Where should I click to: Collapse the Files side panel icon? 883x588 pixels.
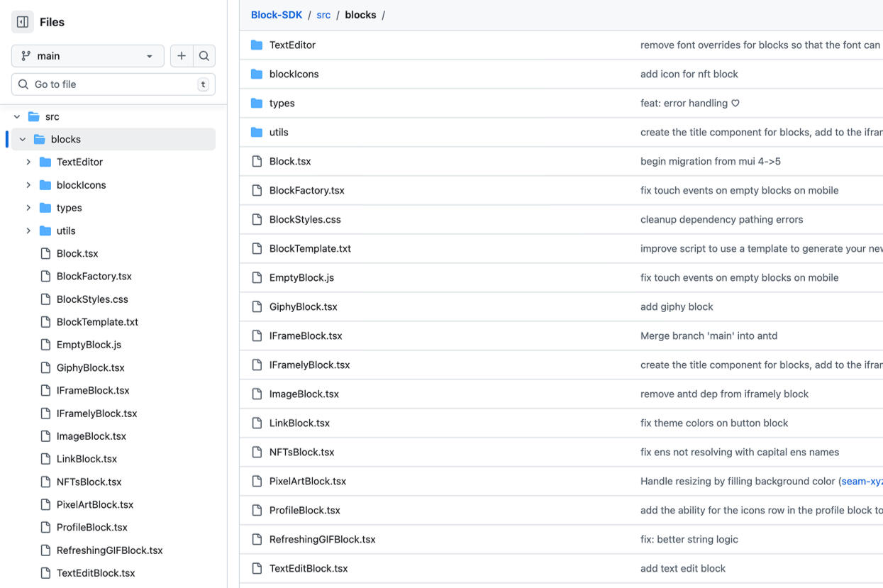[23, 22]
